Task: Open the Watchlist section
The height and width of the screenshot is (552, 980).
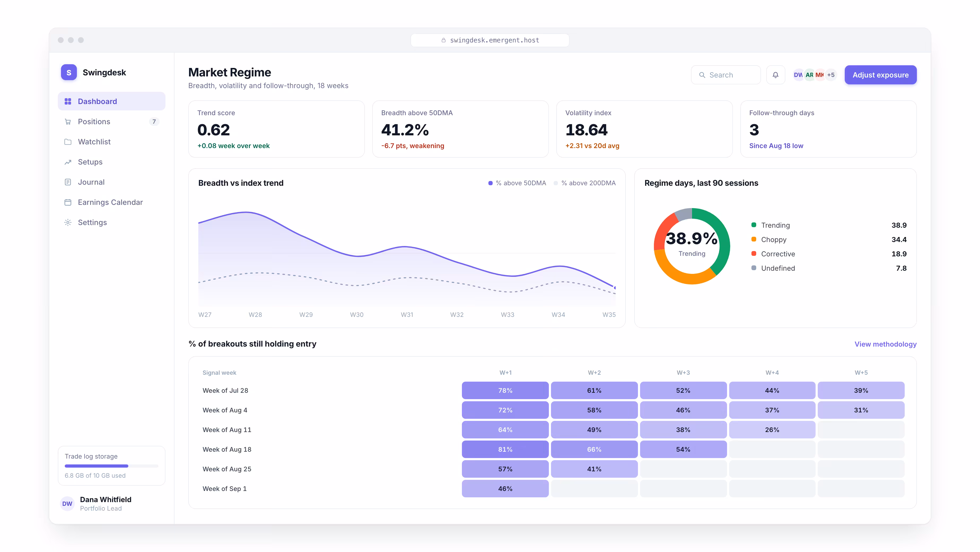Action: (111, 142)
